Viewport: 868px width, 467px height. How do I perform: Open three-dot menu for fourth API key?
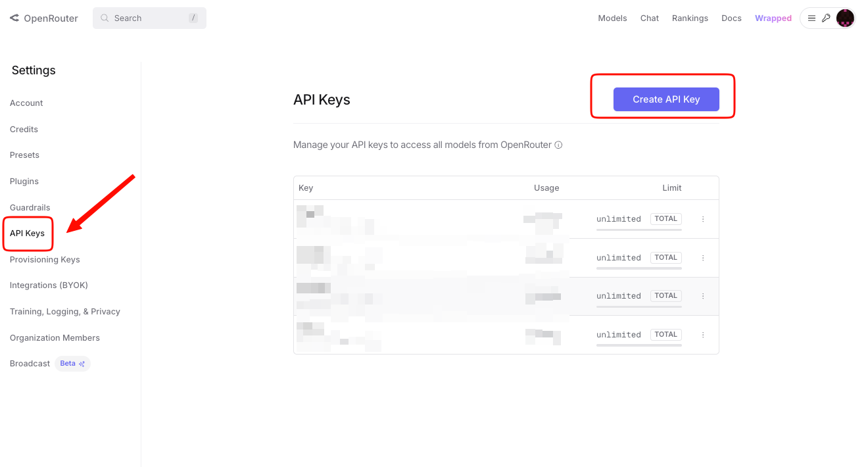[x=703, y=335]
